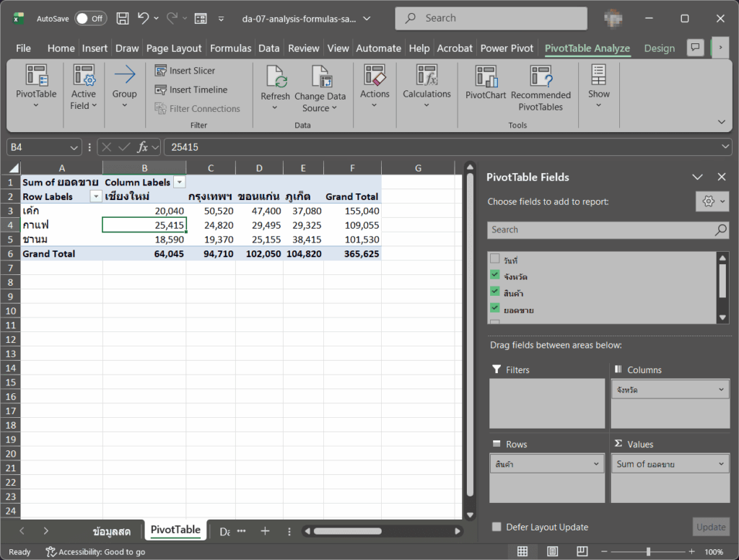Click Insert Timeline button
The image size is (739, 560).
click(x=191, y=89)
